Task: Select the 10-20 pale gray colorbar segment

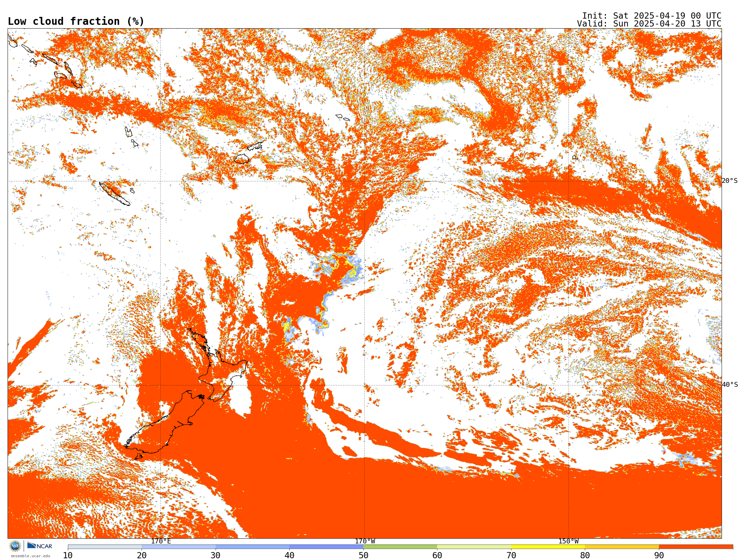Action: pos(105,547)
